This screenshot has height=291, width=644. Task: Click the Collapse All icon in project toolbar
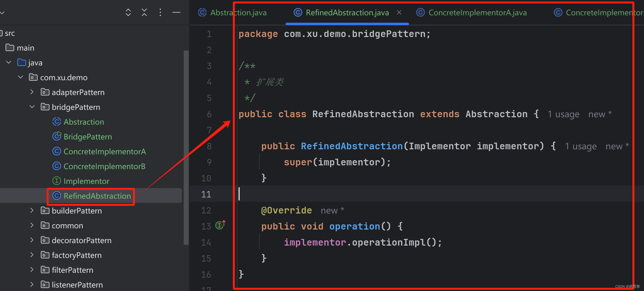point(144,12)
